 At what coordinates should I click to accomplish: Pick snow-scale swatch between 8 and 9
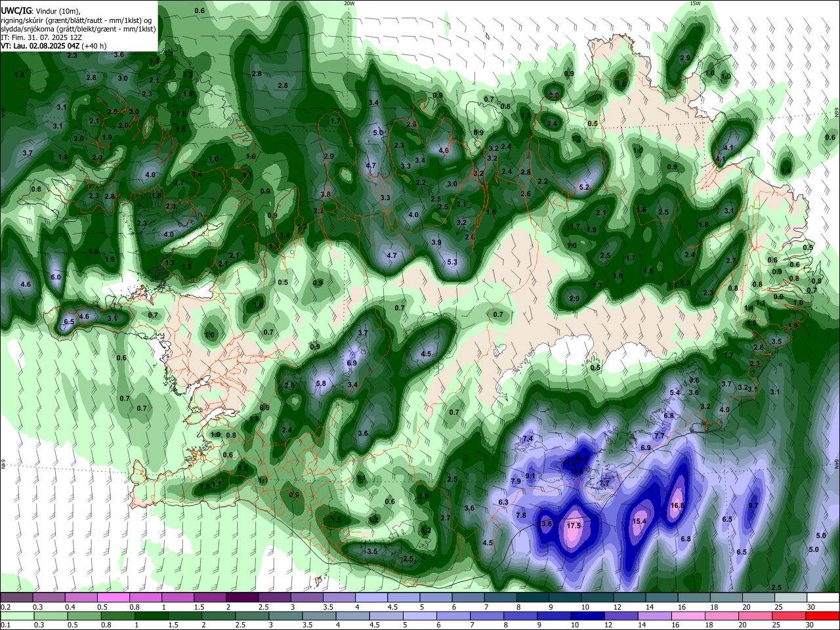[x=533, y=598]
